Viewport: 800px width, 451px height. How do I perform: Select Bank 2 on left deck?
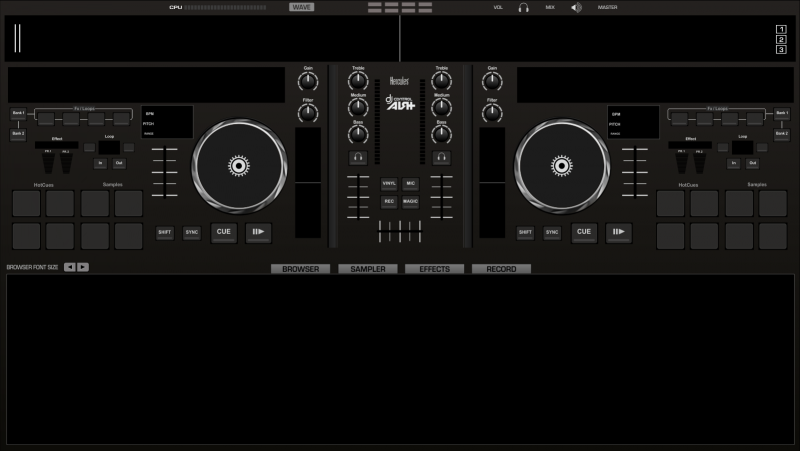point(18,134)
